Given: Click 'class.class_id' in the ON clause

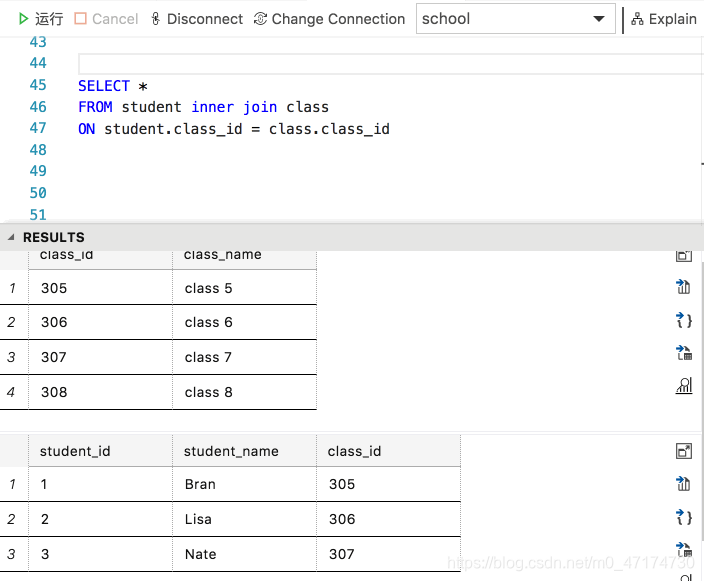Looking at the screenshot, I should tap(329, 129).
